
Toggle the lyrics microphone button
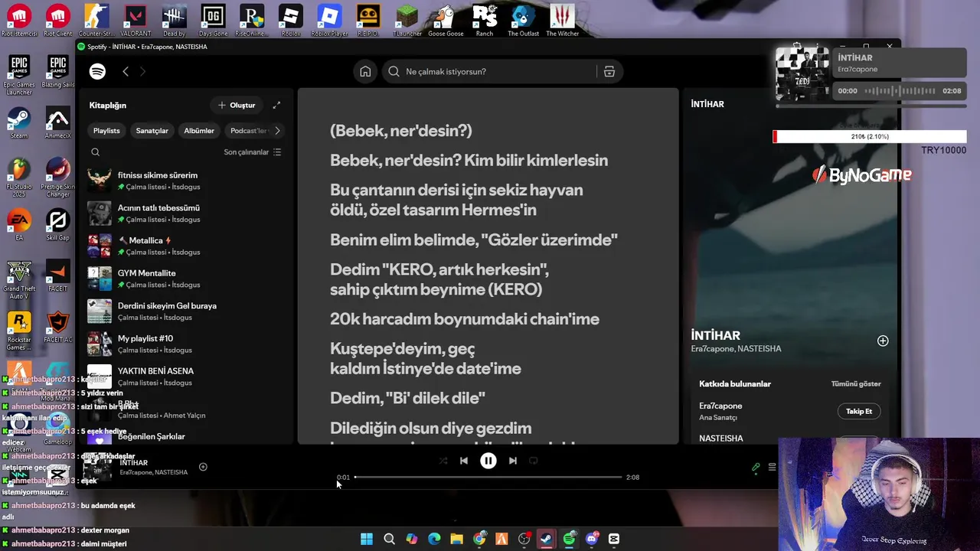[756, 467]
